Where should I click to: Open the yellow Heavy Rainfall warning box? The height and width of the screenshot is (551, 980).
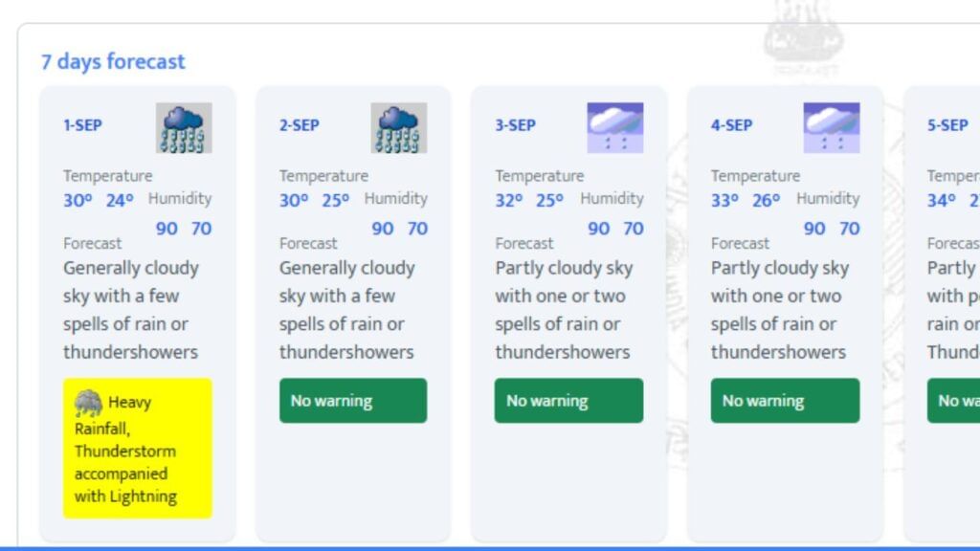[138, 448]
